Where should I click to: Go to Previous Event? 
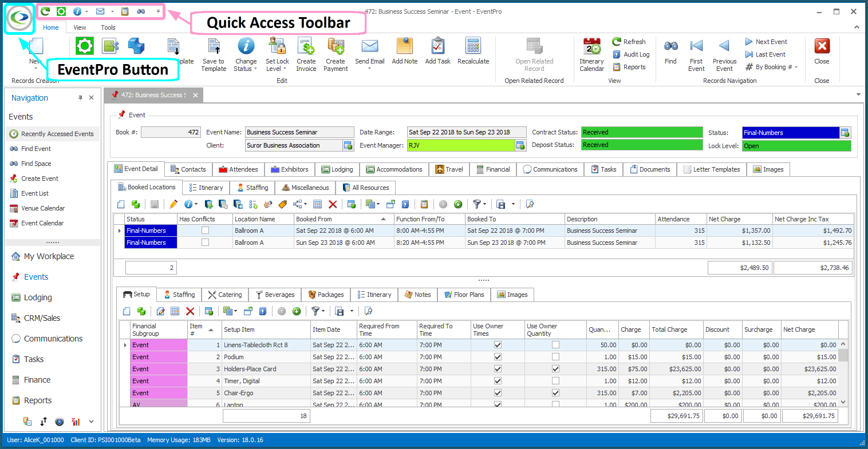click(724, 46)
